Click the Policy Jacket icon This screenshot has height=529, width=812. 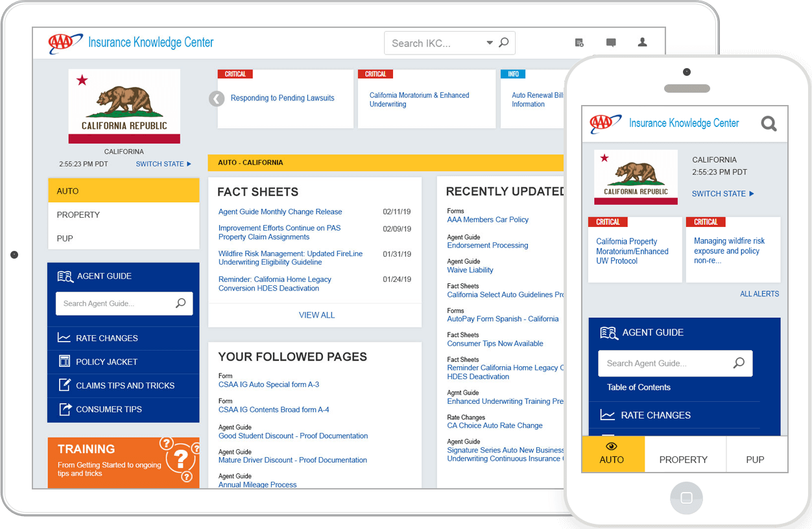(64, 361)
